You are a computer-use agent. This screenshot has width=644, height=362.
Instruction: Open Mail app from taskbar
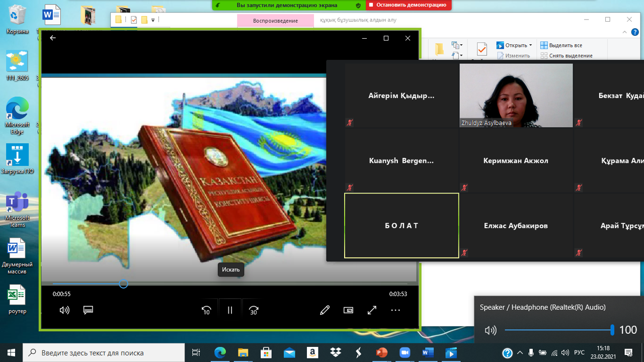289,353
